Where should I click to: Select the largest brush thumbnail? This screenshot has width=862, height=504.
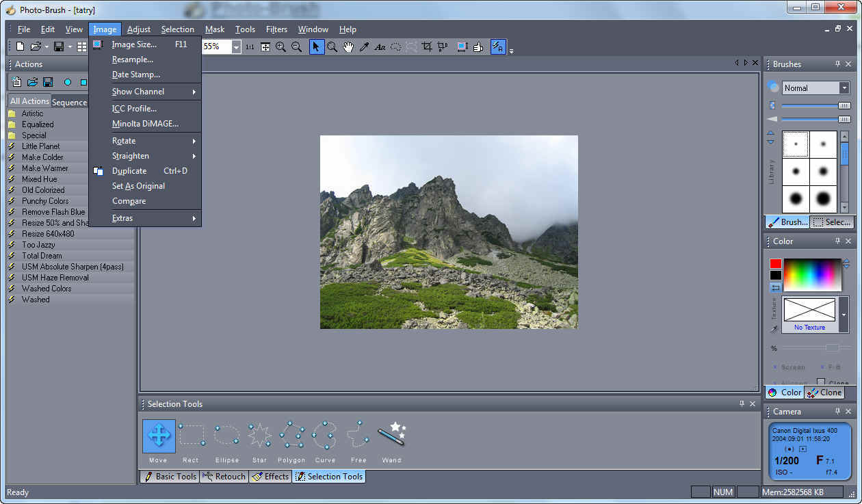coord(824,200)
